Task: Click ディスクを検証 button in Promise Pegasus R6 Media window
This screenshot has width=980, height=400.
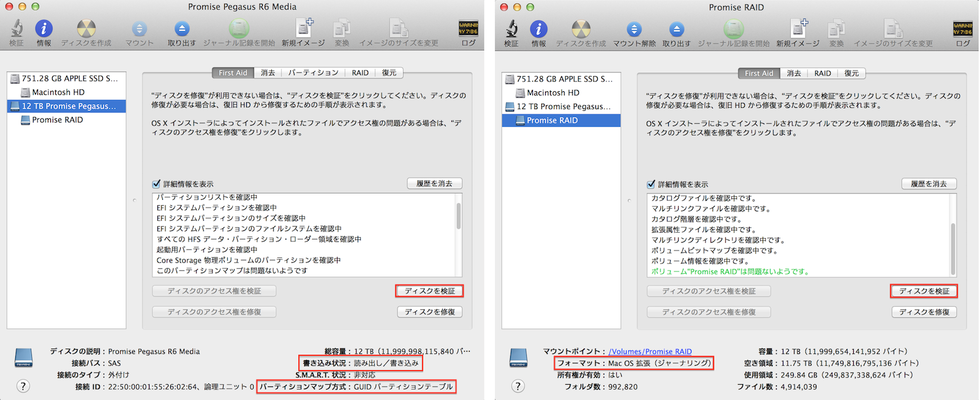Action: (429, 291)
